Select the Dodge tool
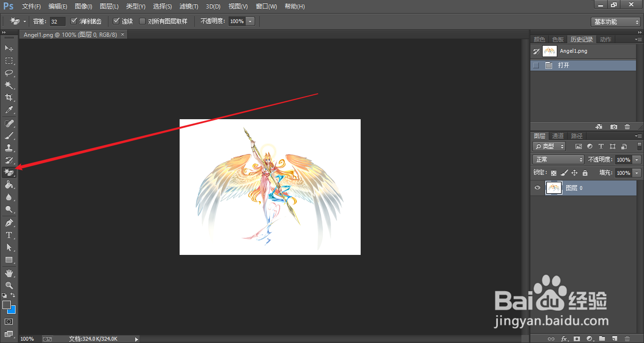This screenshot has height=343, width=644. [9, 210]
